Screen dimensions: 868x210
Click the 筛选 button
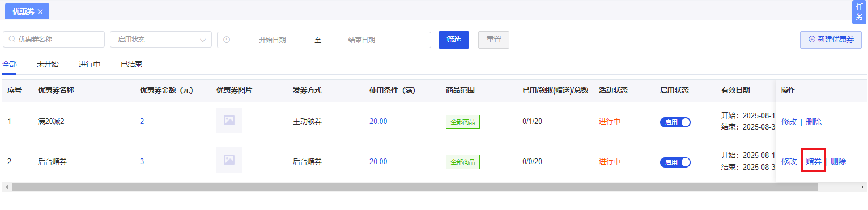pyautogui.click(x=454, y=40)
